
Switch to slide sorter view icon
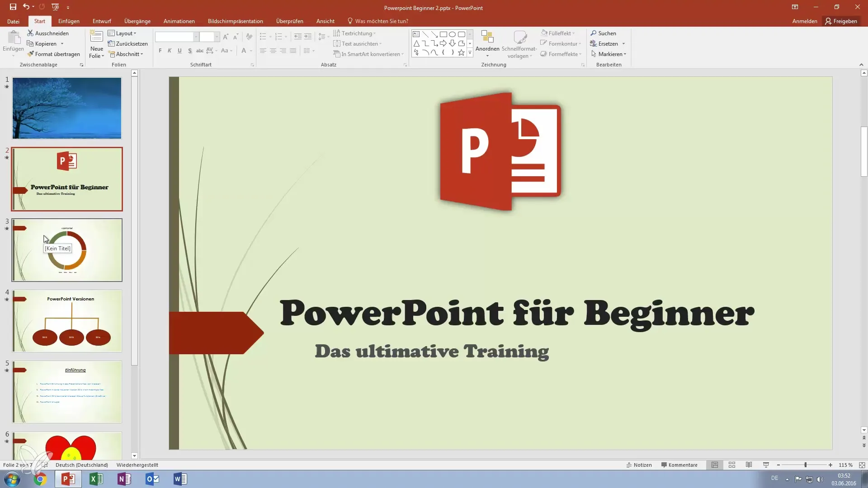click(732, 465)
